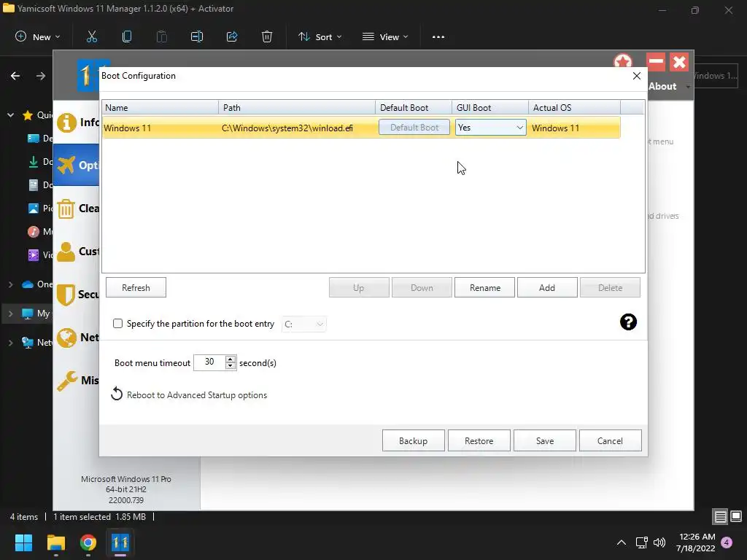
Task: Click the Default Boot column header
Action: click(x=414, y=108)
